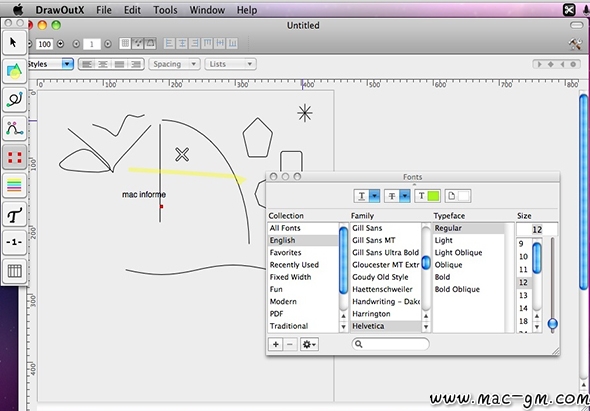Image resolution: width=590 pixels, height=411 pixels.
Task: Open the DrawOutX application menu
Action: coord(60,10)
